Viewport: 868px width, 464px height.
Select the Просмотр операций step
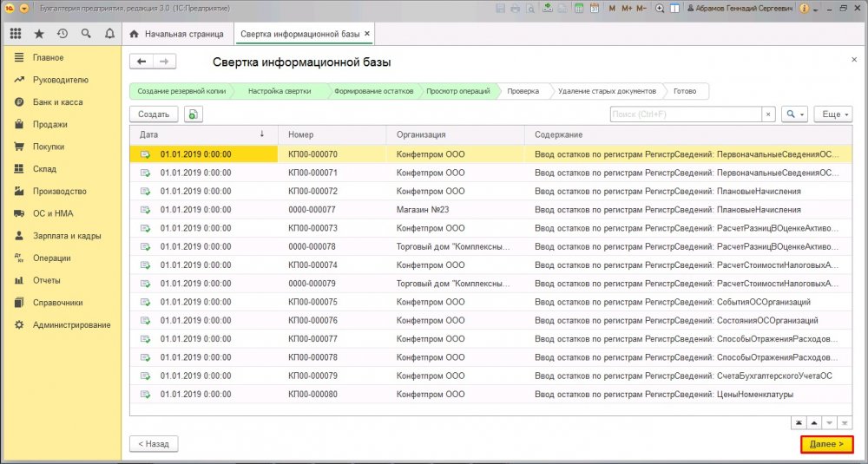click(457, 91)
